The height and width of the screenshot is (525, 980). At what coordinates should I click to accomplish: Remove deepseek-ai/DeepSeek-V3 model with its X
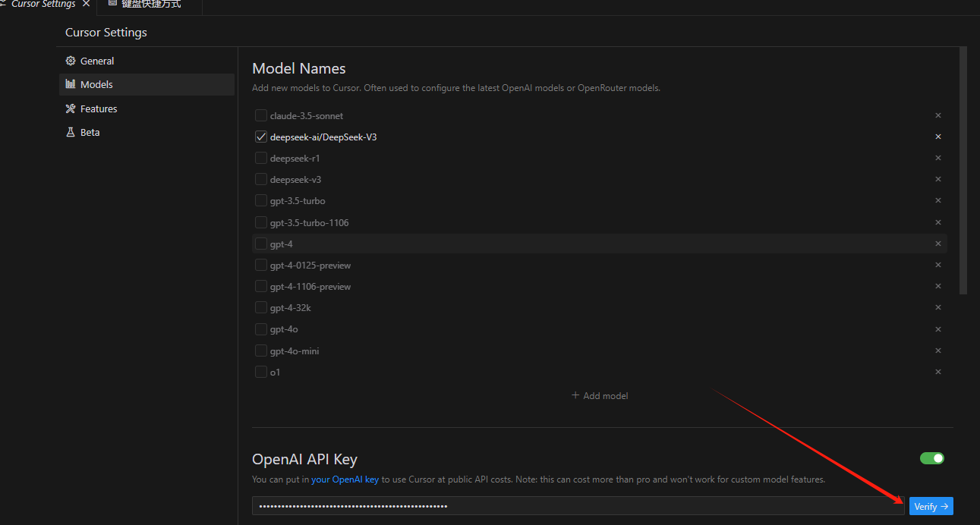click(938, 137)
